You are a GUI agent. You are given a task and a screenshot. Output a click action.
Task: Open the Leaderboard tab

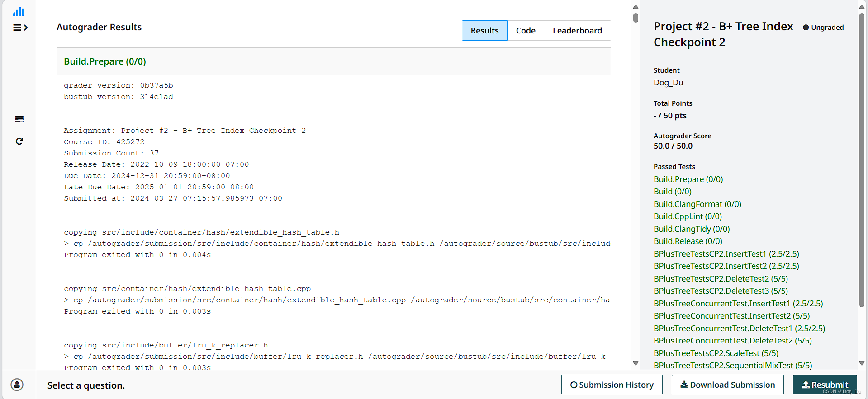(x=577, y=30)
